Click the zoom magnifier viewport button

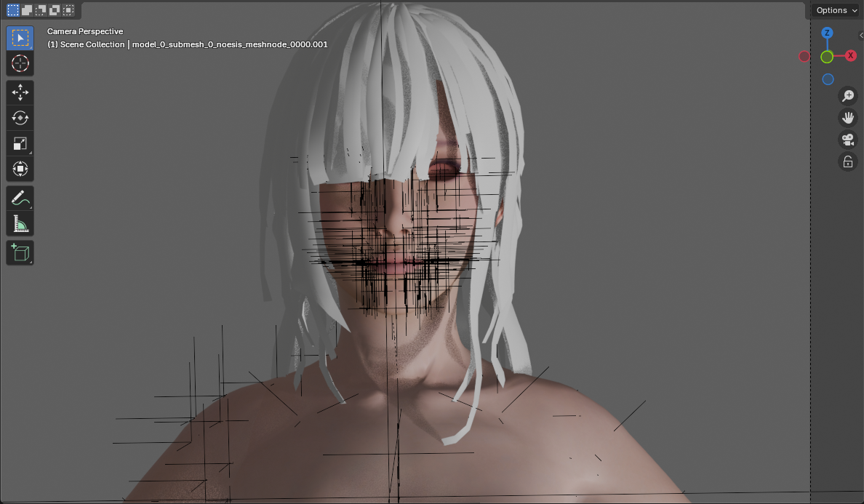(x=848, y=96)
